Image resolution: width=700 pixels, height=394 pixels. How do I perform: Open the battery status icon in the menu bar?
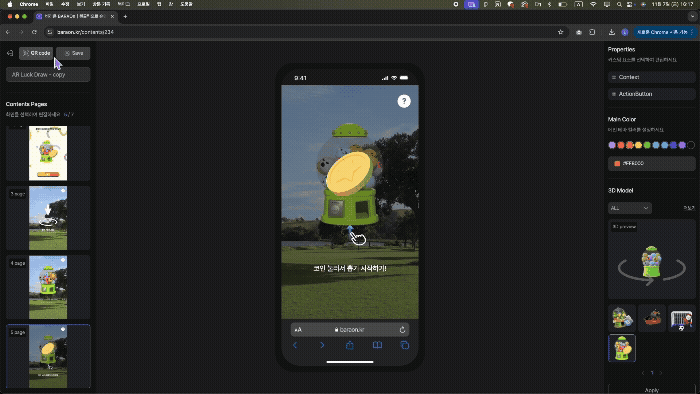[563, 4]
